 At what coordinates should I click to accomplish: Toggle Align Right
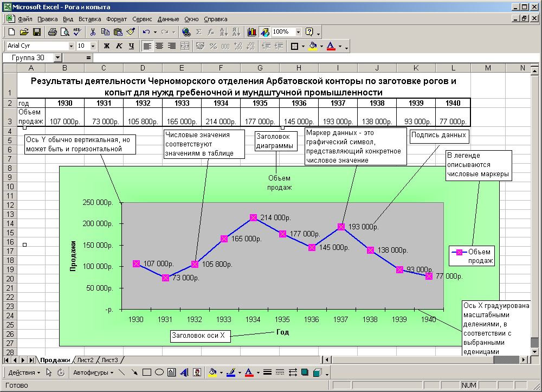[x=172, y=46]
